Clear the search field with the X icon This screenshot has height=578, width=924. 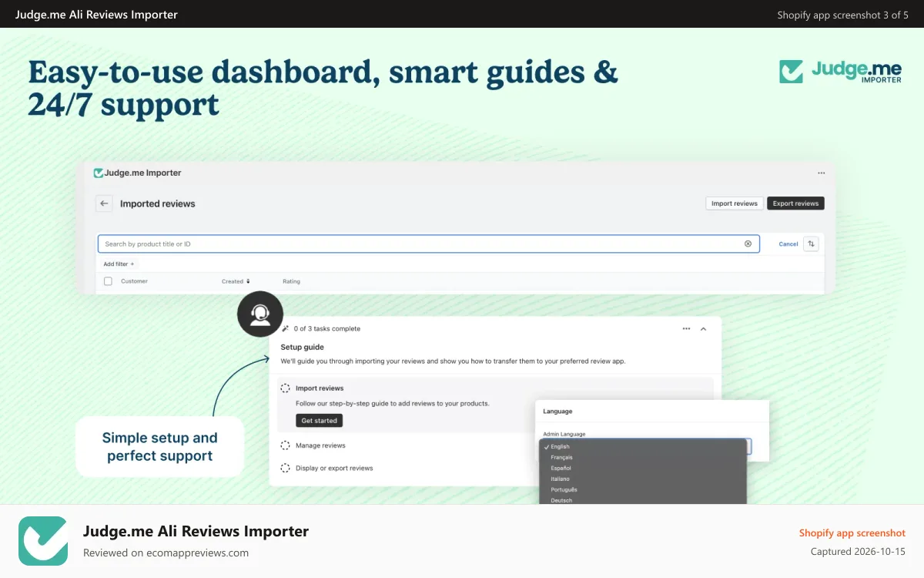coord(748,244)
